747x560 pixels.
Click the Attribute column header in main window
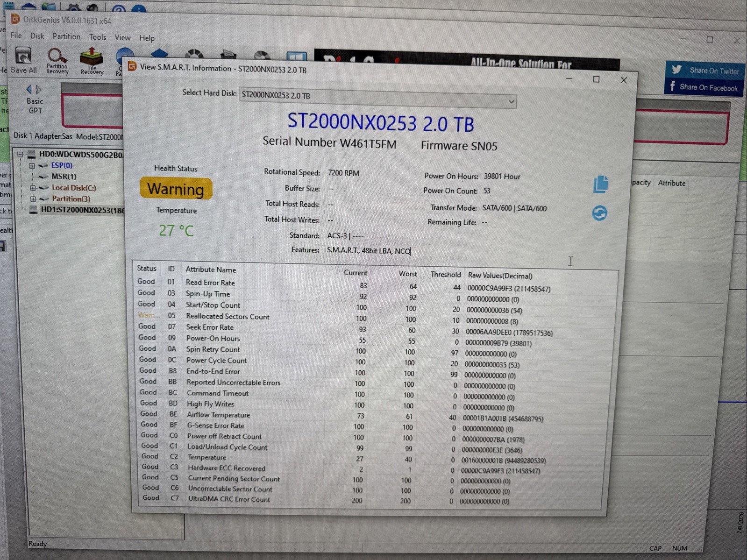[671, 183]
